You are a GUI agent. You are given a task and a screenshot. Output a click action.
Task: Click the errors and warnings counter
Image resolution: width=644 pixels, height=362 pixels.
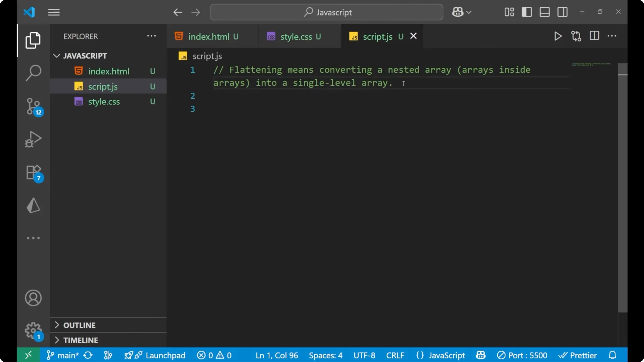(215, 355)
